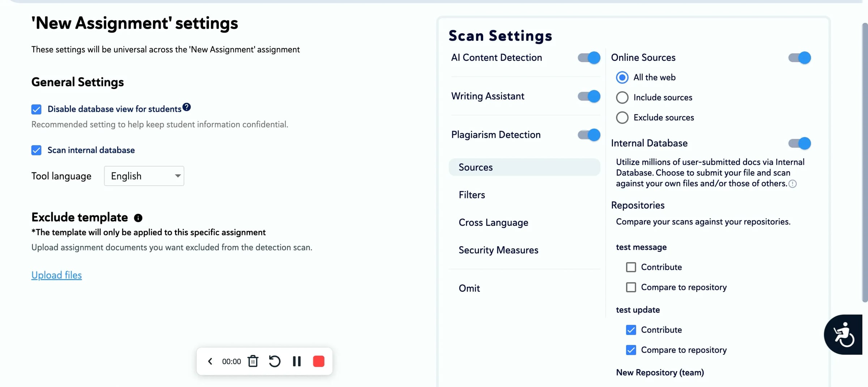The image size is (868, 387).
Task: Check Compare to repository under test message
Action: (631, 287)
